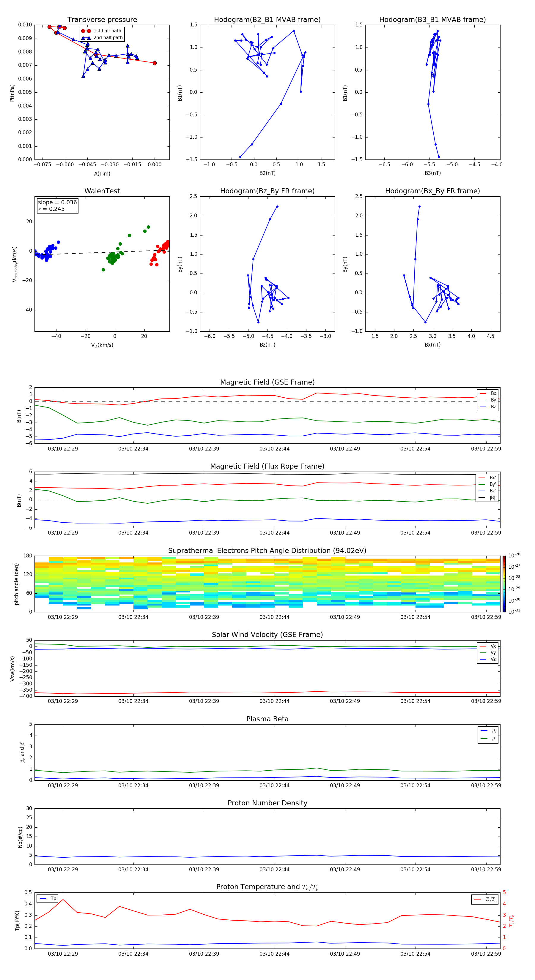Viewport: 535px width, 980px height.
Task: Click the '1st half path' legend entry
Action: point(101,31)
